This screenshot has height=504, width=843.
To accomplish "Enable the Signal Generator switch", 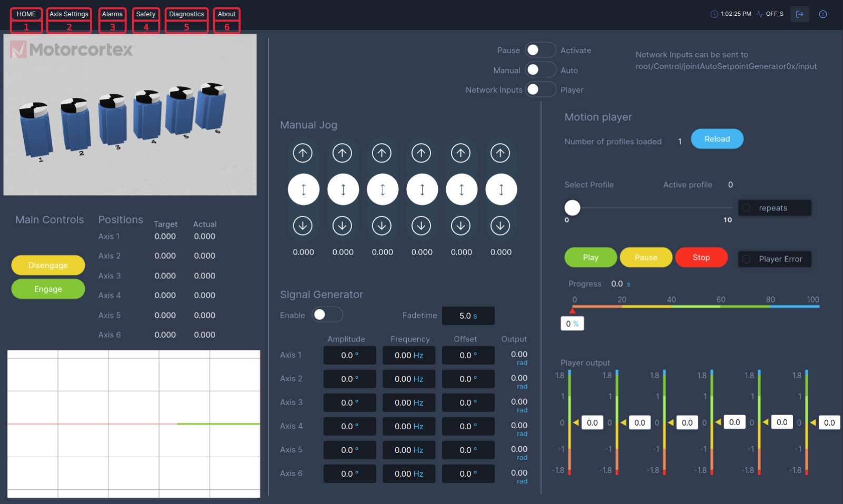I will (x=327, y=315).
